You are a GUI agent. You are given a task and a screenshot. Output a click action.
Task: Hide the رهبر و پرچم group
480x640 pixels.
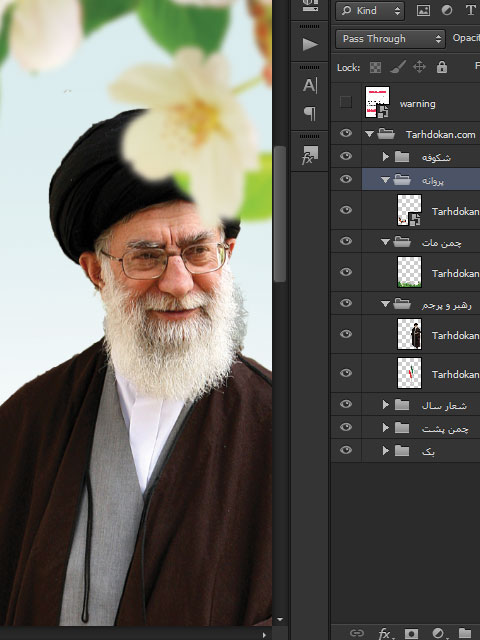(346, 303)
